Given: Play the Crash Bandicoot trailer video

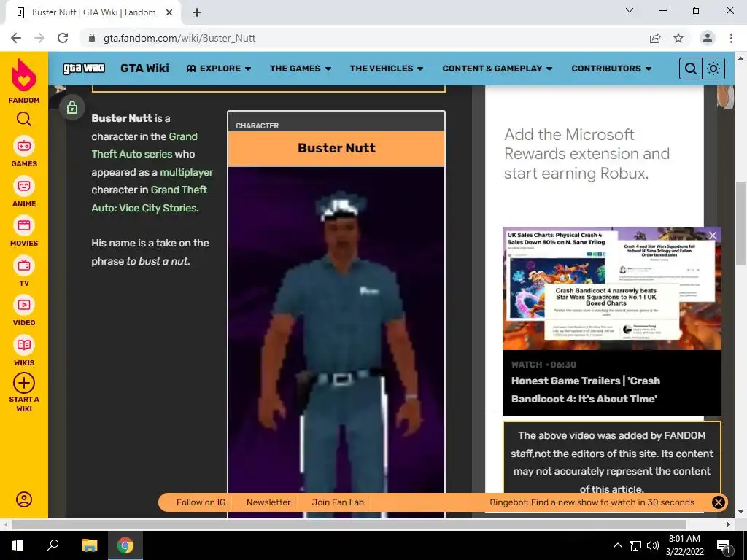Looking at the screenshot, I should [x=612, y=289].
